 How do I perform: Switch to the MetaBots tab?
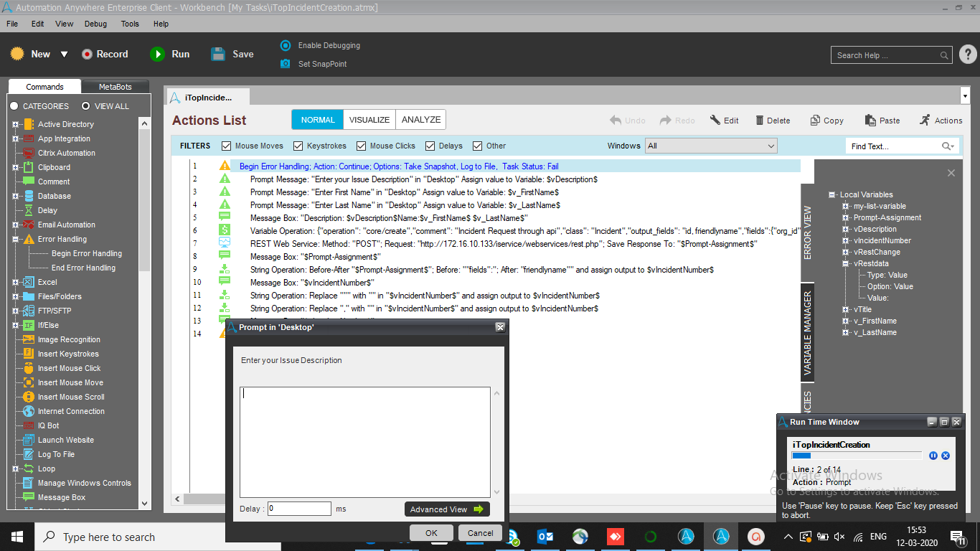(x=115, y=87)
